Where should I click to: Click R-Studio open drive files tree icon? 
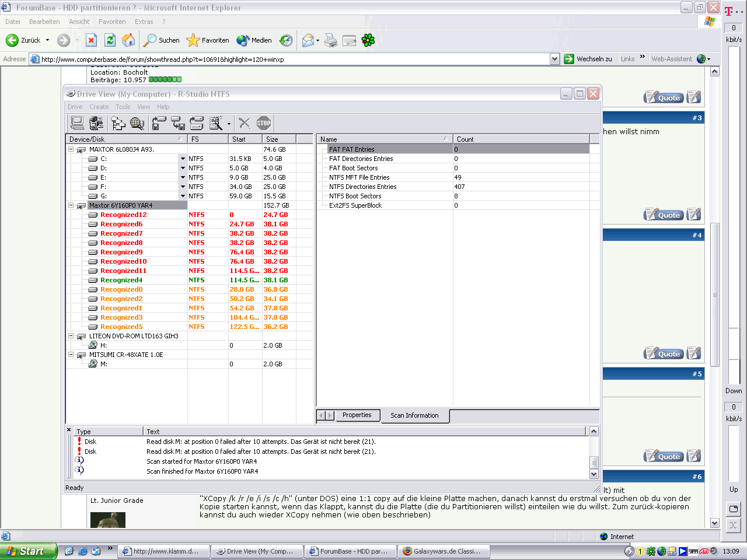coord(118,123)
